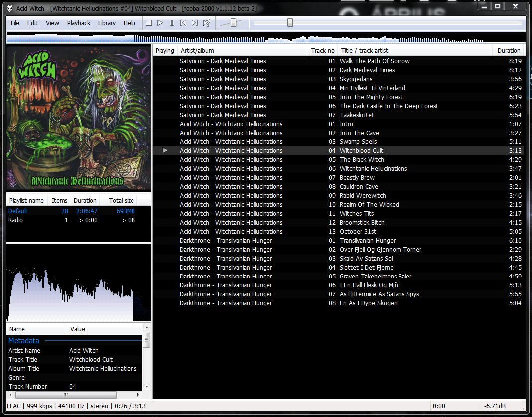Viewport: 532px width, 417px height.
Task: Click the Play button in toolbar
Action: click(x=160, y=23)
